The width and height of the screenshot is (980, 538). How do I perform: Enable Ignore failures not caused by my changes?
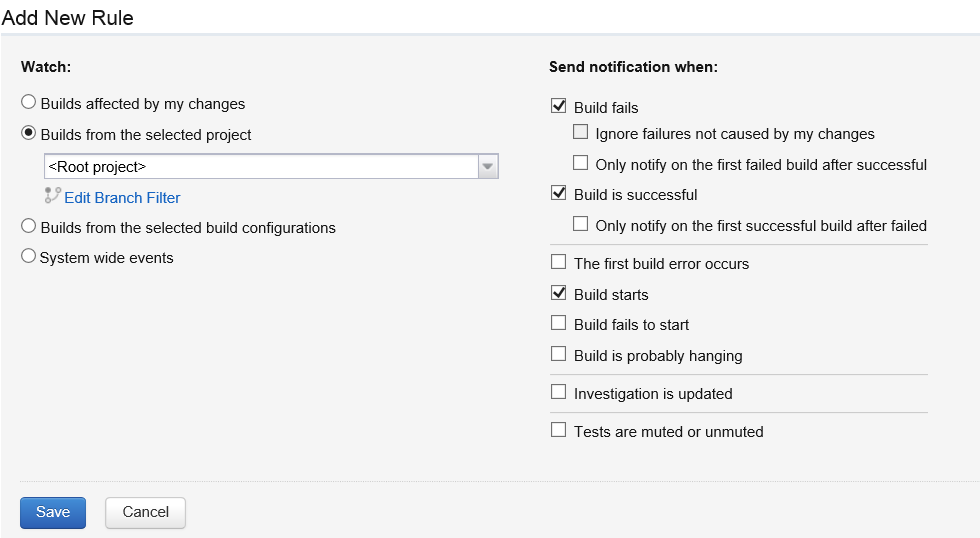click(581, 132)
